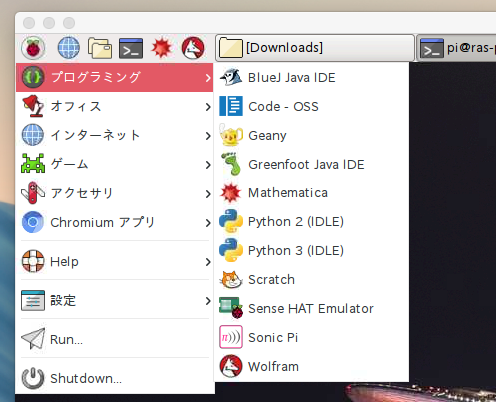
Task: Choose the Shutdown... menu entry
Action: (x=114, y=379)
